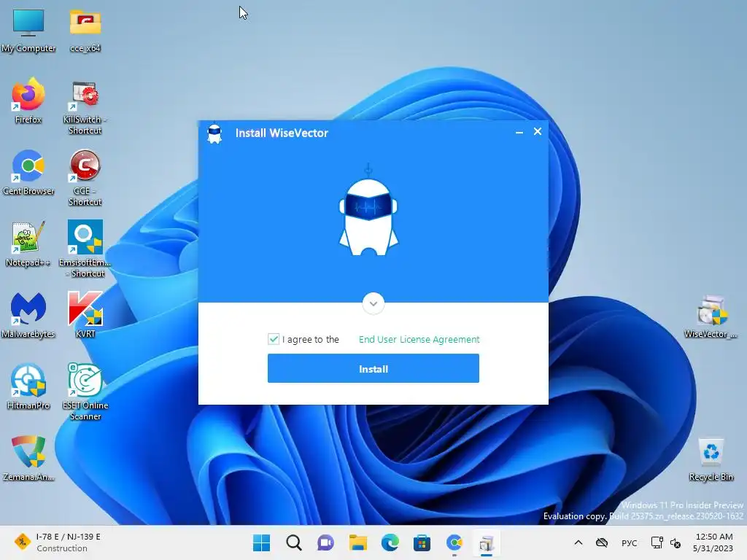The image size is (747, 560).
Task: Open the End User License Agreement link
Action: [419, 339]
